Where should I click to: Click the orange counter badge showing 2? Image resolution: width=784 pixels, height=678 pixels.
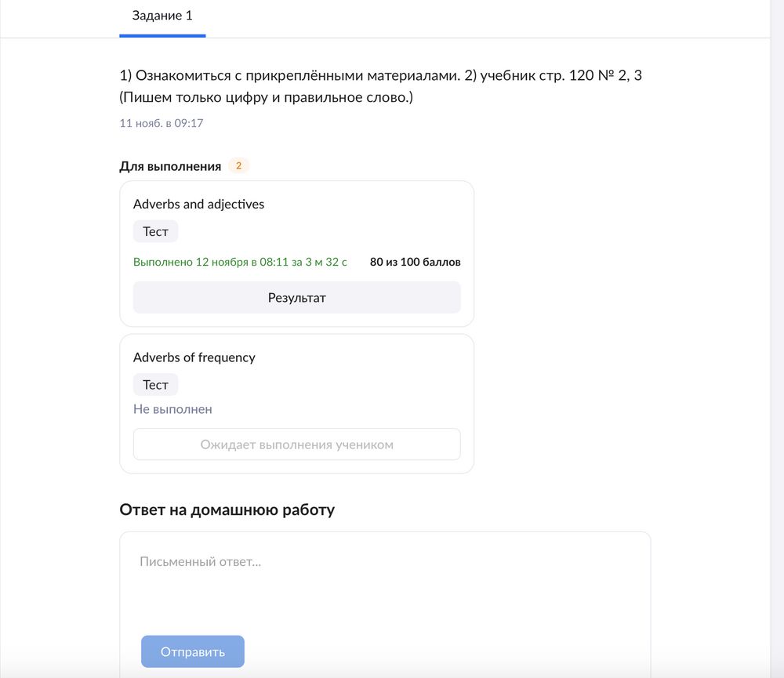238,165
